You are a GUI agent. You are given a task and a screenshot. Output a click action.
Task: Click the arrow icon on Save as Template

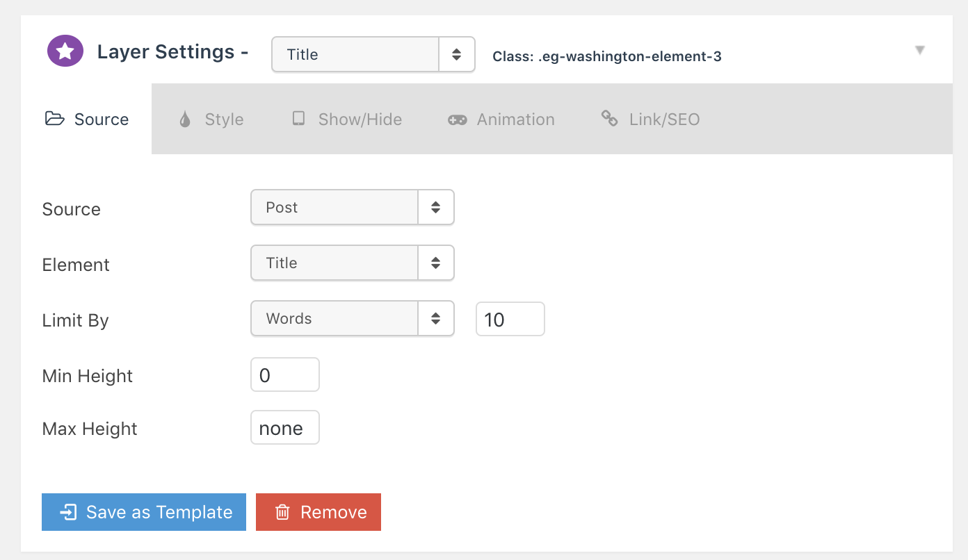68,513
